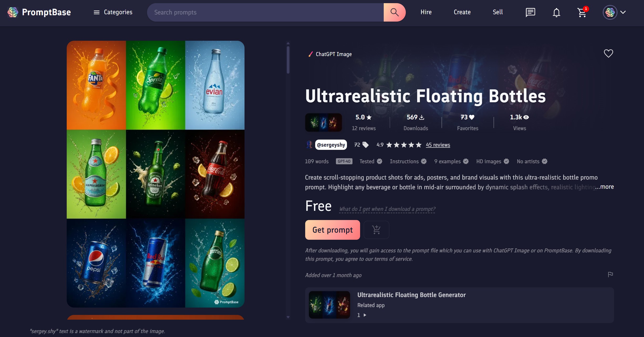Report the prompt with flag icon
The width and height of the screenshot is (644, 337).
tap(610, 275)
